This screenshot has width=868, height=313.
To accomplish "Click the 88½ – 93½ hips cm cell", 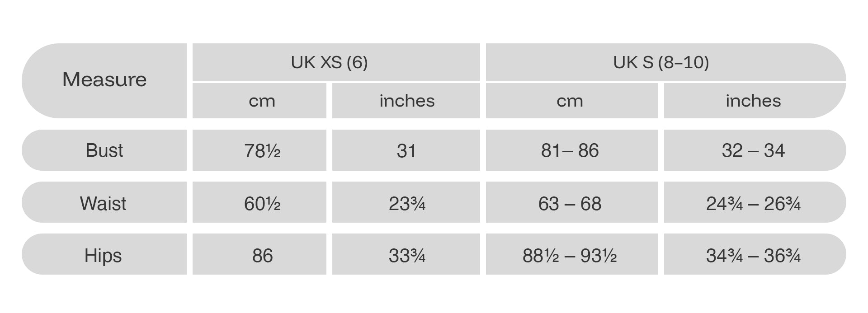I will pos(570,255).
